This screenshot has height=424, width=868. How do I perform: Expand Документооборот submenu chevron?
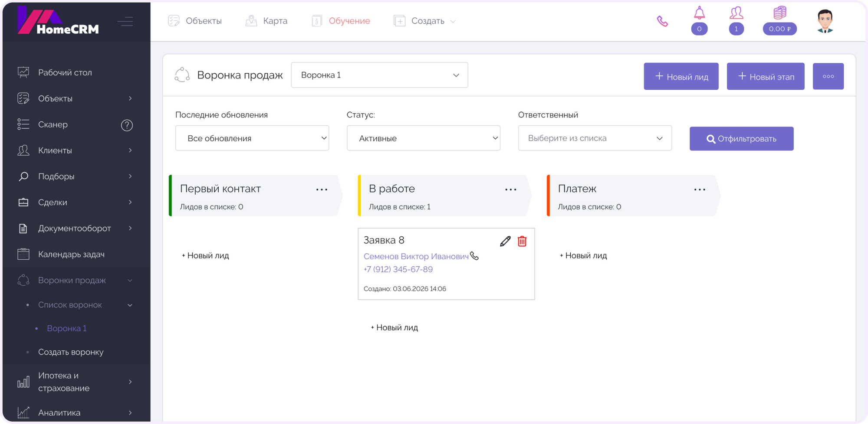point(130,228)
